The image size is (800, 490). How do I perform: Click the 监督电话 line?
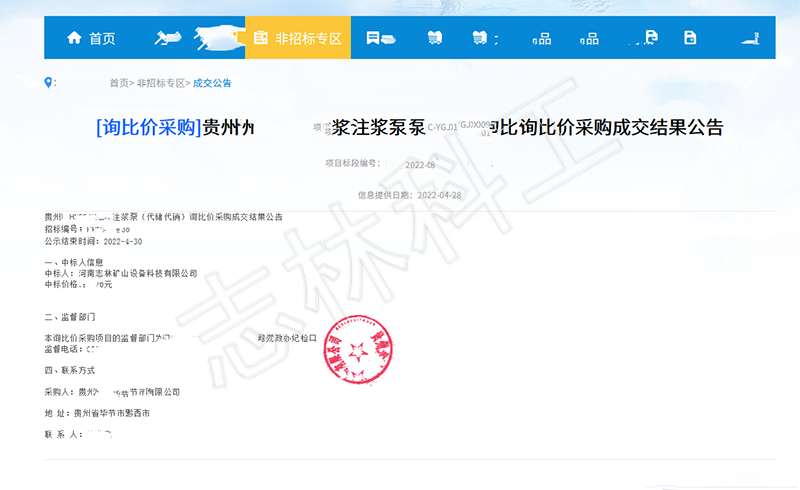(x=72, y=349)
